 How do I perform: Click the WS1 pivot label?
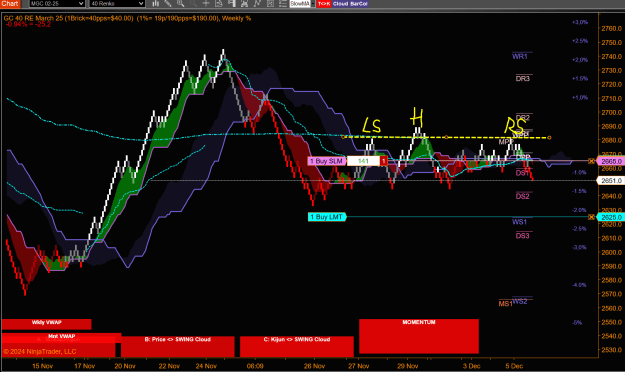click(519, 222)
